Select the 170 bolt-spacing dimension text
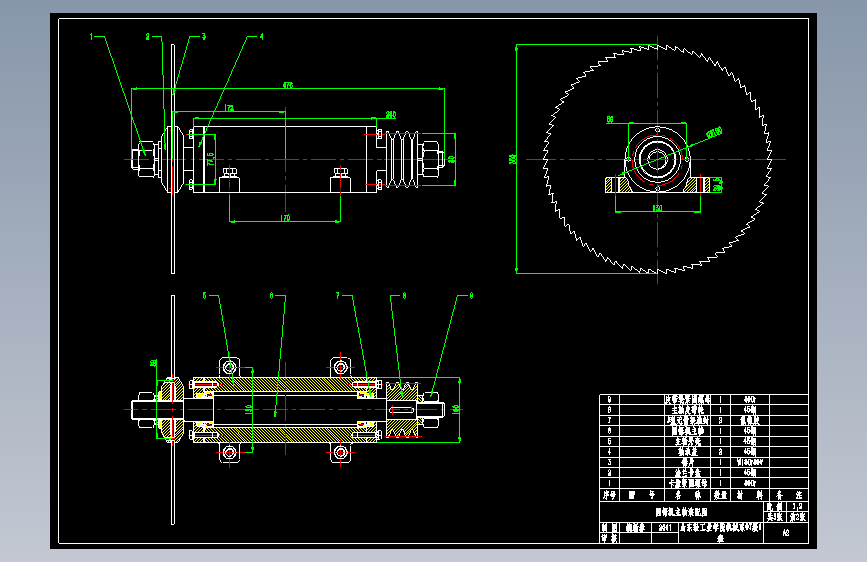Viewport: 867px width, 562px height. (x=285, y=218)
